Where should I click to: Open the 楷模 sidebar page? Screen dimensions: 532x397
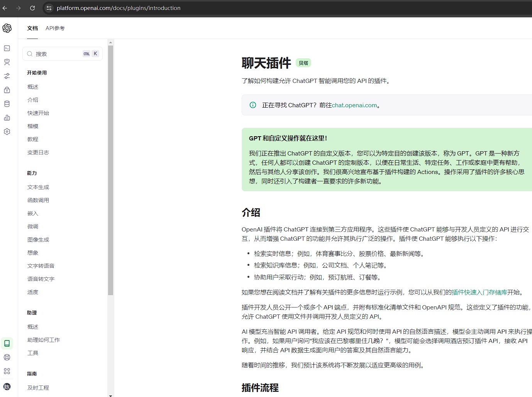33,126
